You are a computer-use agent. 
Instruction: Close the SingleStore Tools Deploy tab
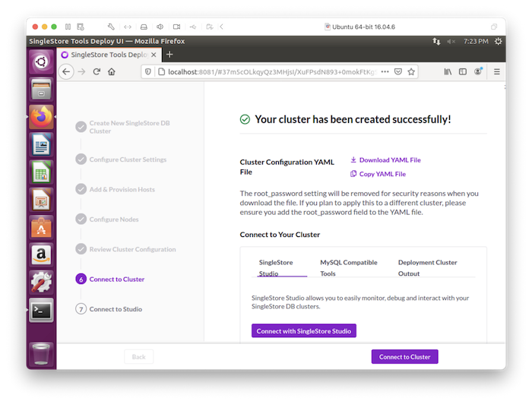[x=154, y=55]
